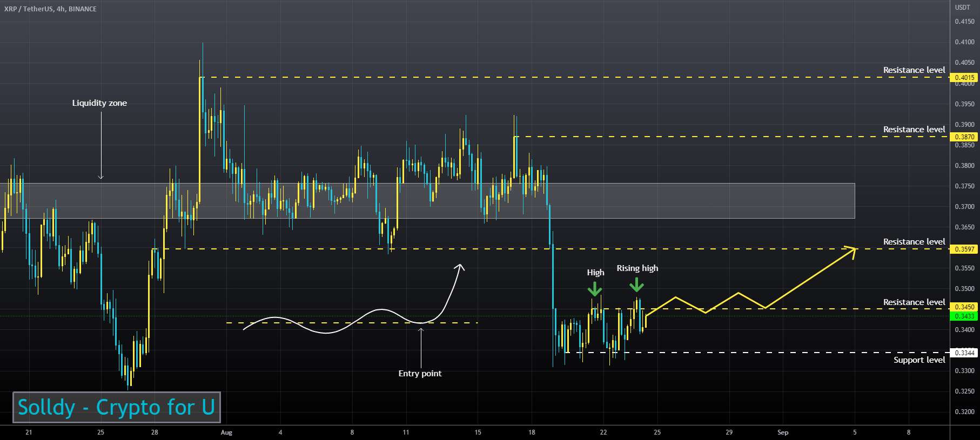Select the Entry point text annotation

click(420, 374)
